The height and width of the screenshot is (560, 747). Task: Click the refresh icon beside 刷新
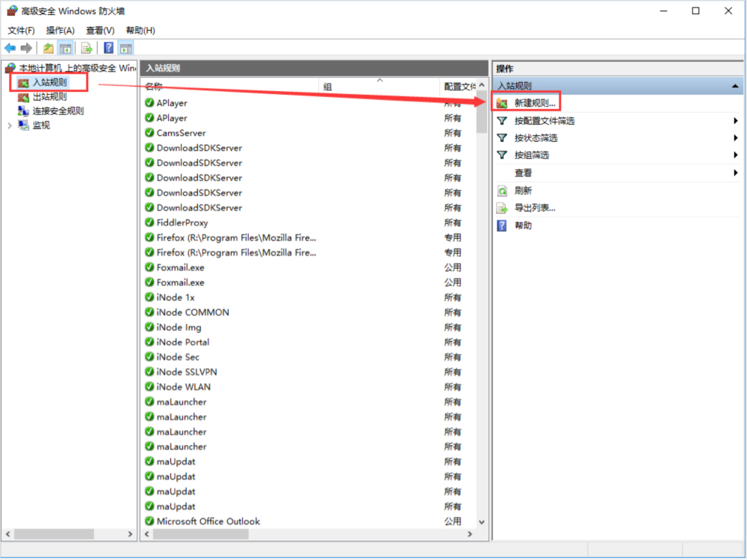click(502, 191)
